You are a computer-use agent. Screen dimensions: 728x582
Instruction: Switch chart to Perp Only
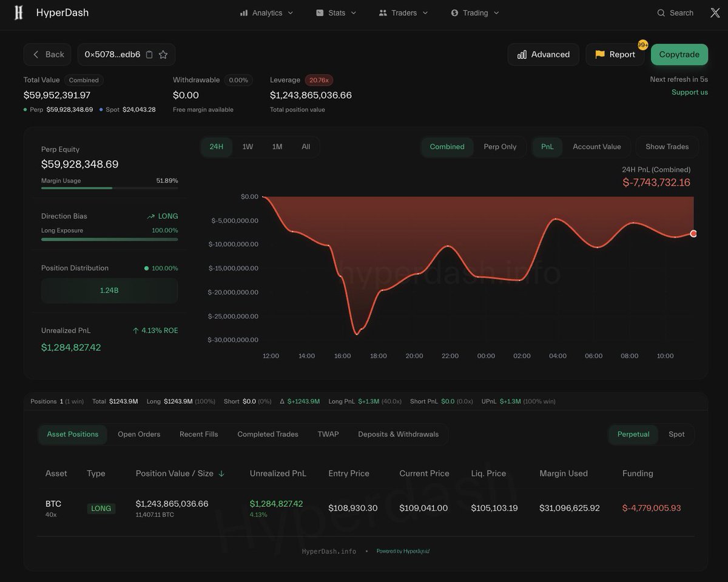click(x=500, y=147)
